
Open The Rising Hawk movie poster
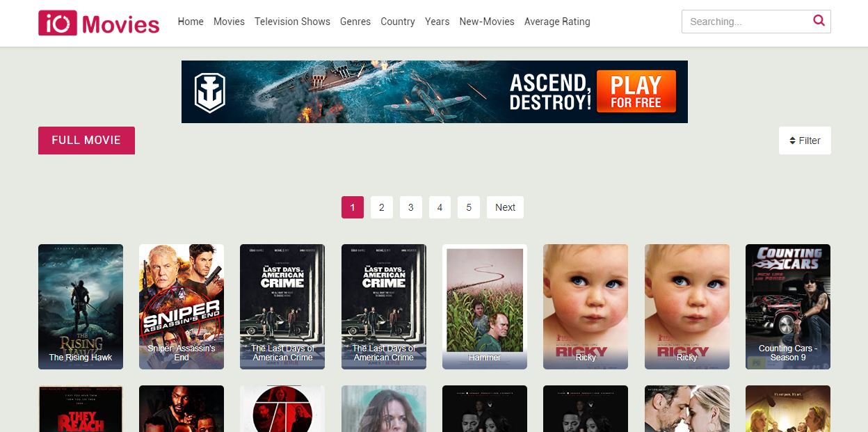[80, 306]
